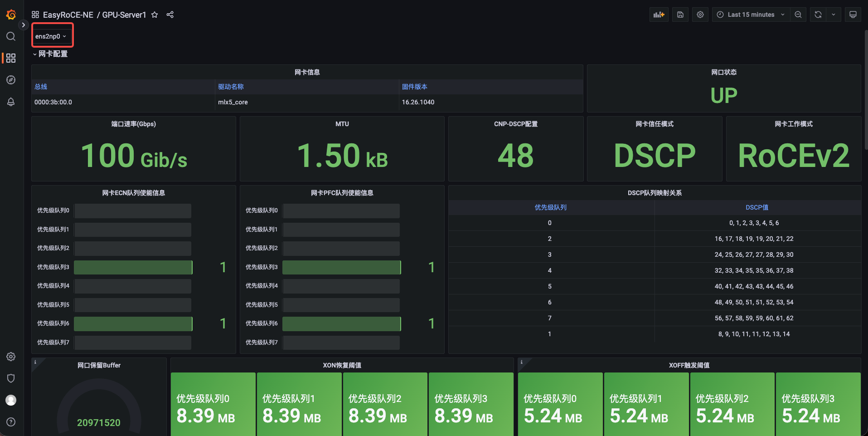Star the GPU-Server1 dashboard

[x=155, y=15]
